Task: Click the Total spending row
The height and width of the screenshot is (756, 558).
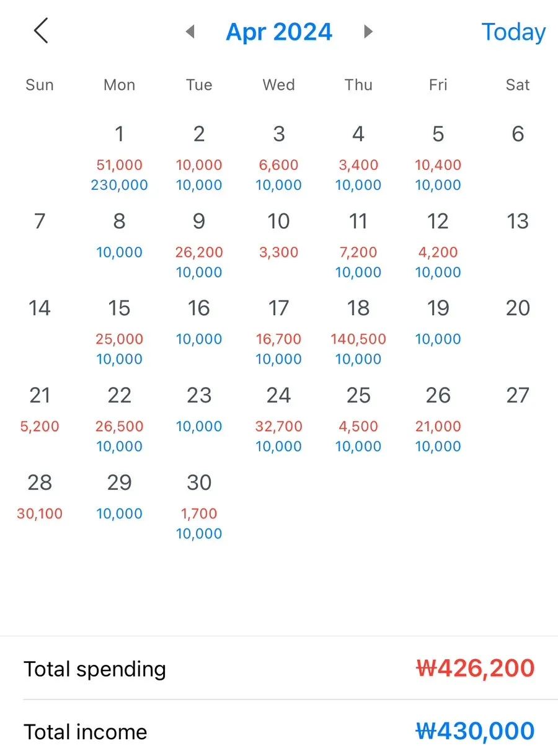Action: pos(279,669)
